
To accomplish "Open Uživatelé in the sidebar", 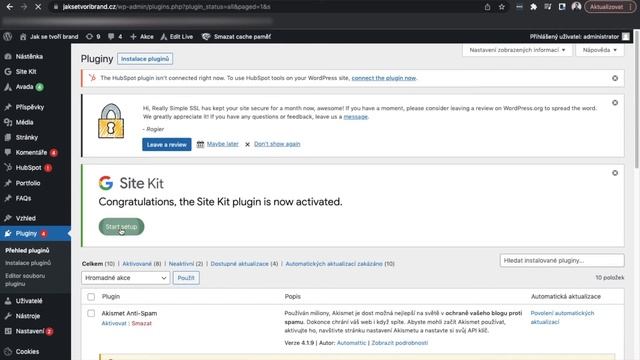I will pyautogui.click(x=29, y=301).
